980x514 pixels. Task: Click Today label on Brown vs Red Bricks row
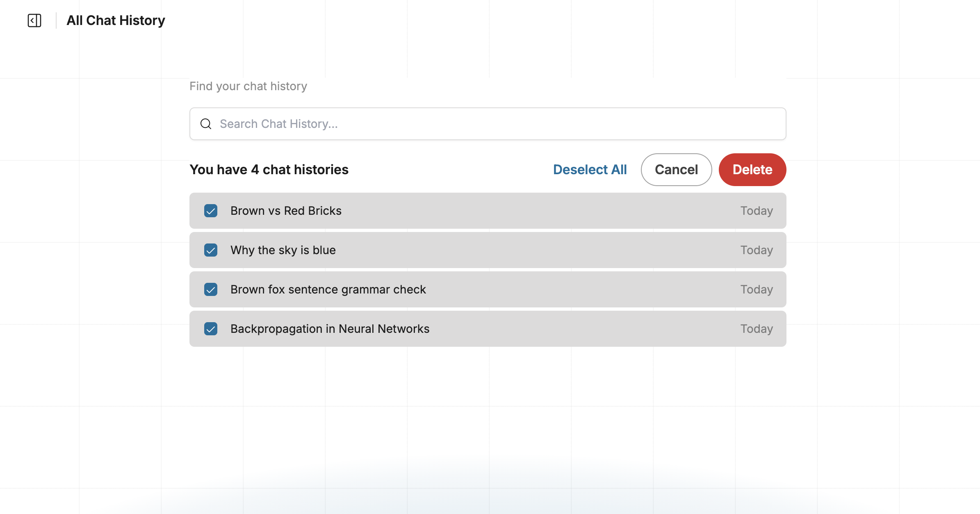point(757,211)
